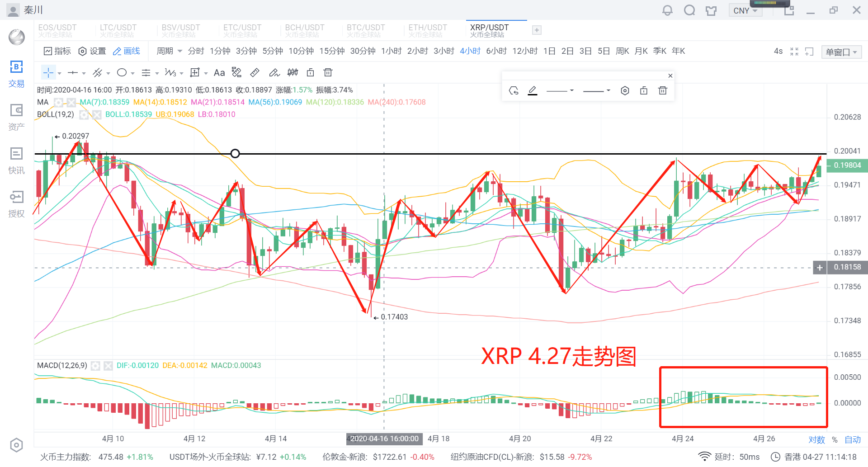Add a new symbol tab

pyautogui.click(x=537, y=30)
